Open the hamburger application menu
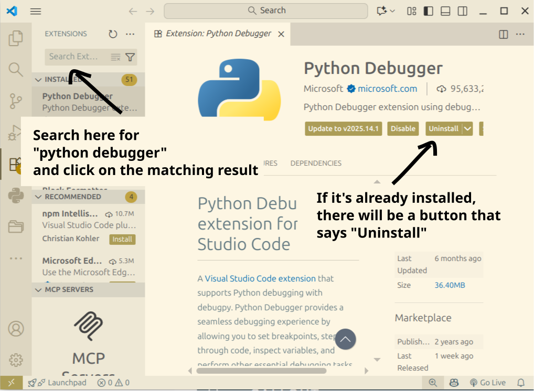This screenshot has height=392, width=534. pos(36,11)
